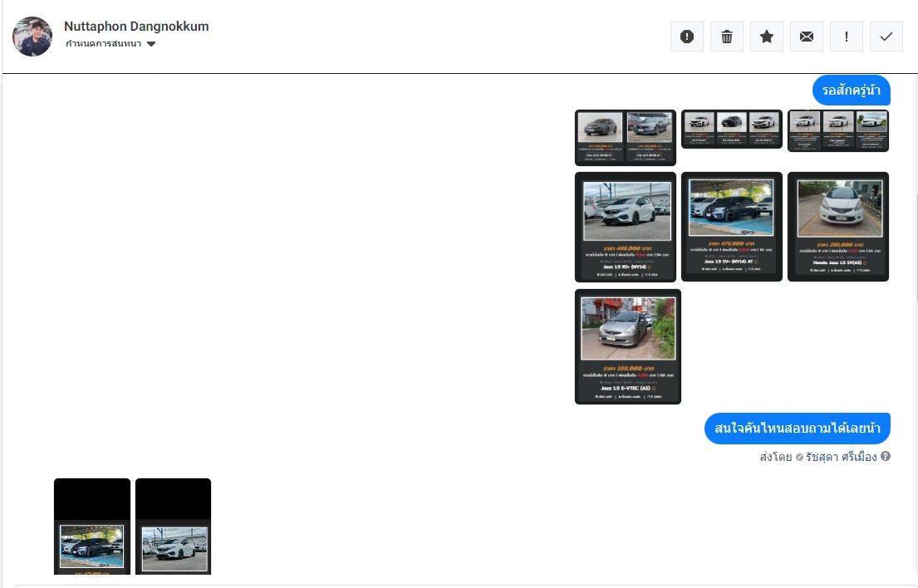Star this conversation for follow-up
Screen dimensions: 918x588
(x=767, y=37)
